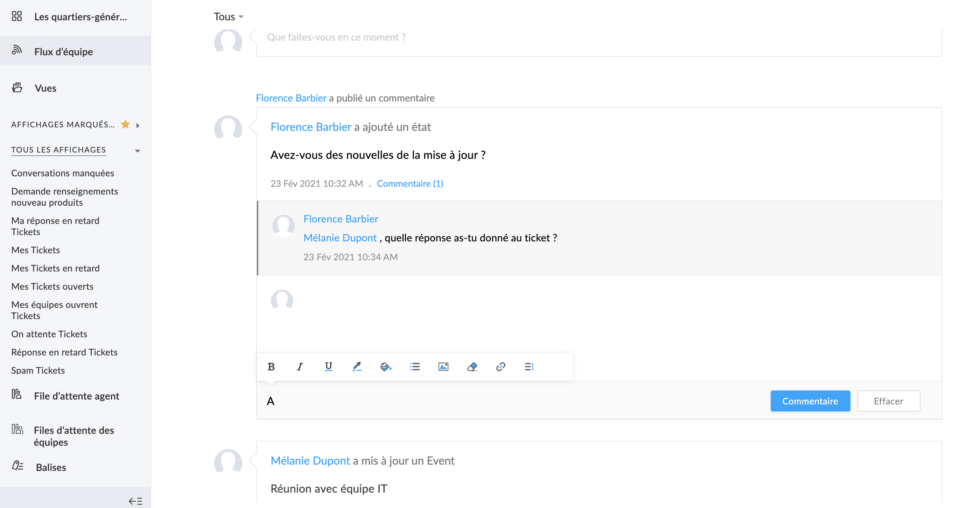Viewport: 980px width, 508px height.
Task: Open the font color picker
Action: 357,367
